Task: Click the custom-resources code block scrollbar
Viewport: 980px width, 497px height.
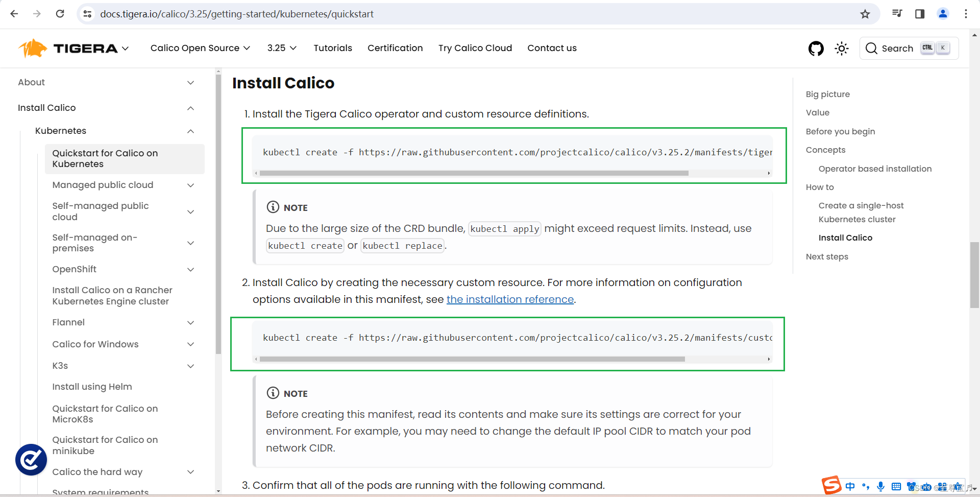Action: point(472,359)
